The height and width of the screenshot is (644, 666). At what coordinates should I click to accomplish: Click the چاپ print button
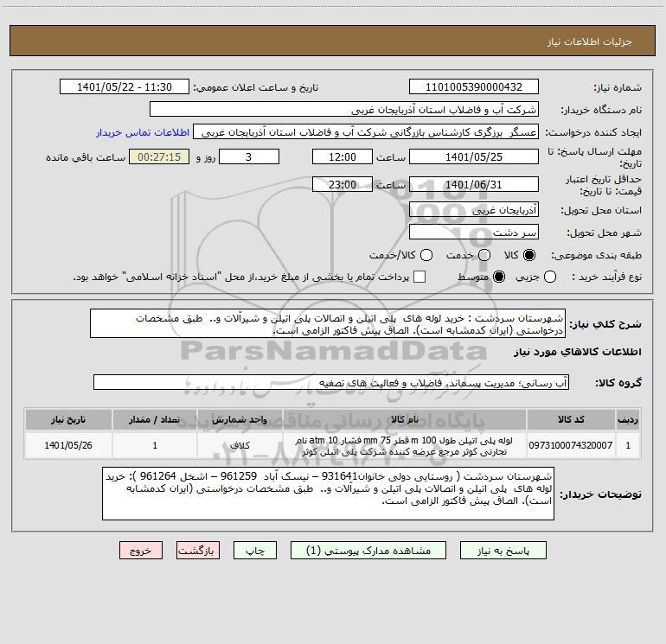point(255,551)
